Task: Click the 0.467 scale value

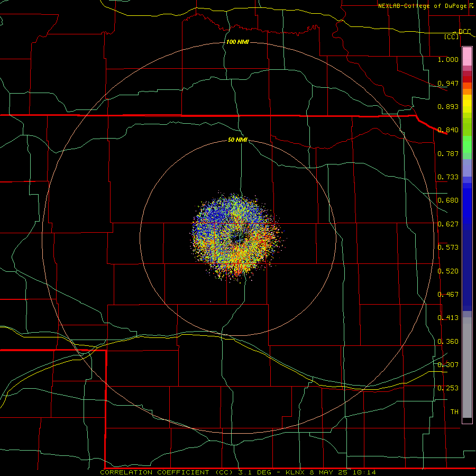Action: [x=448, y=295]
